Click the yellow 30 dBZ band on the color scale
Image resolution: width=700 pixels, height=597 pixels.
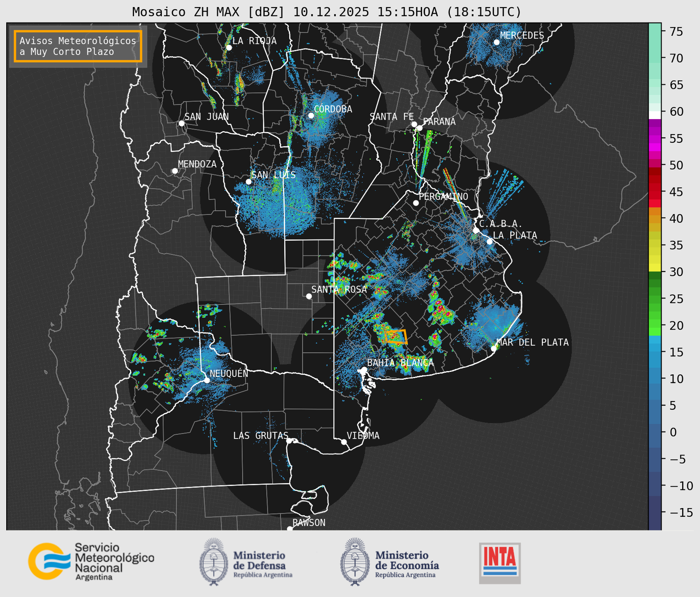point(655,268)
